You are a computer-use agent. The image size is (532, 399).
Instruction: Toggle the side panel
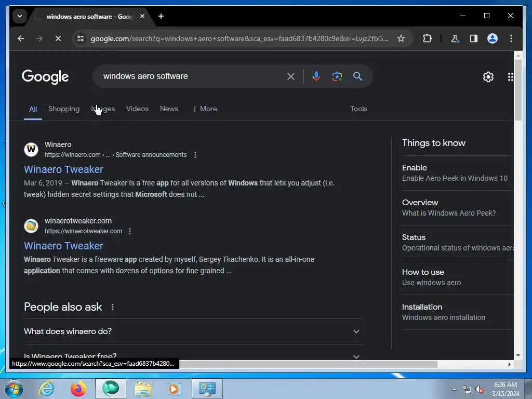coord(474,38)
